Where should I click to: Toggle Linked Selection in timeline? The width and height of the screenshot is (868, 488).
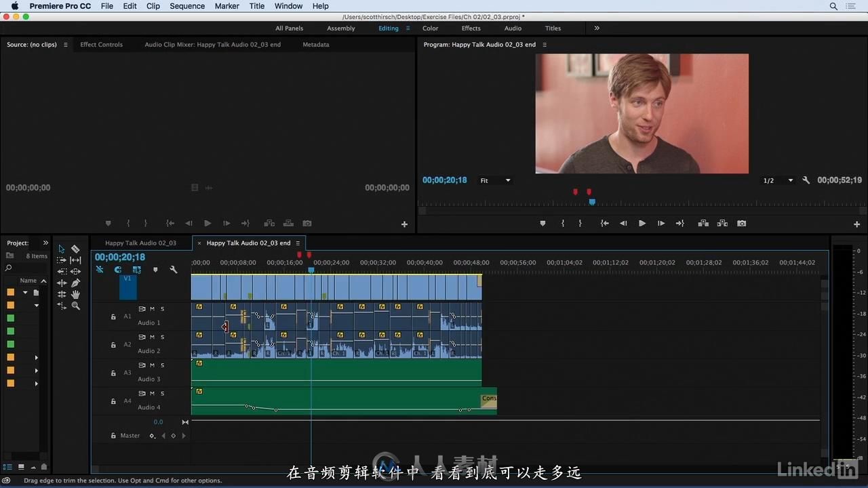click(x=136, y=269)
